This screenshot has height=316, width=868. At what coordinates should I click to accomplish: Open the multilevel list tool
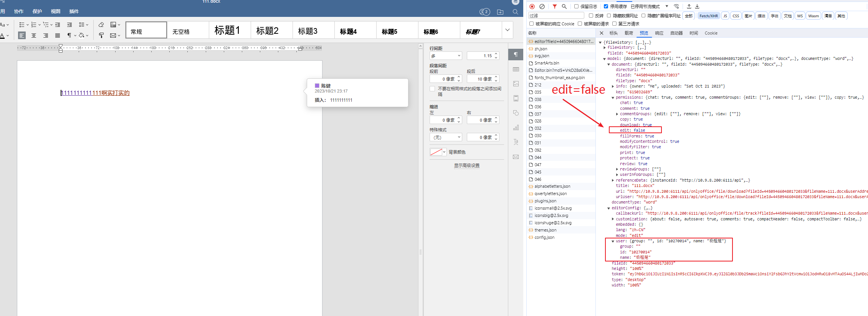pos(46,25)
